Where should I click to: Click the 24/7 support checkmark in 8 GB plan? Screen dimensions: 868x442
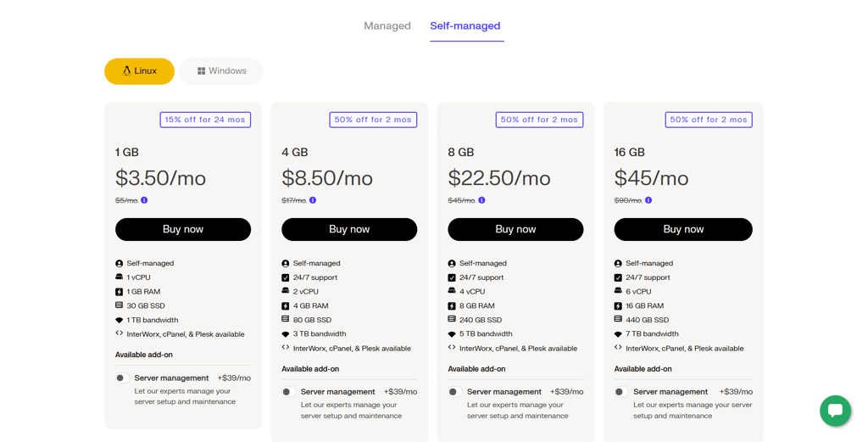coord(452,277)
